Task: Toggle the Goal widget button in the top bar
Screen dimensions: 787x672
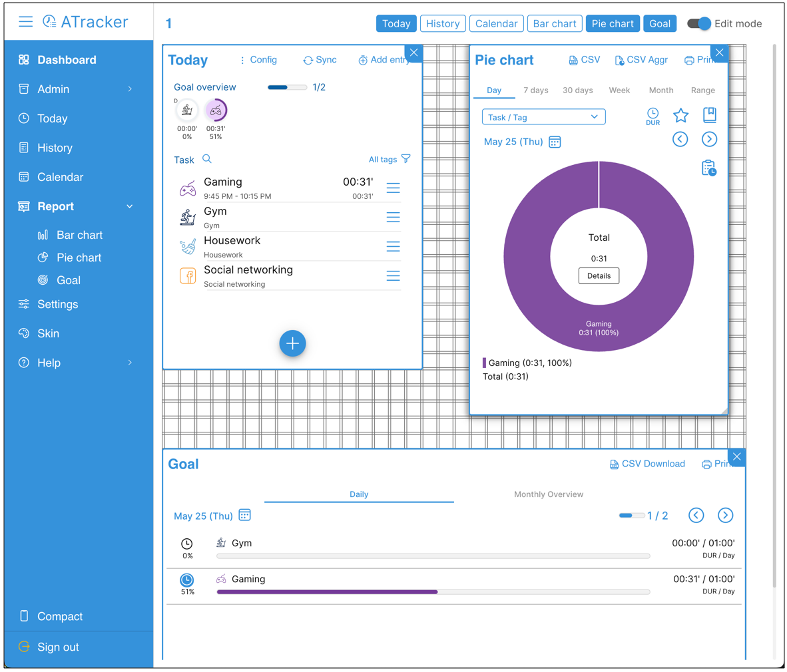Action: point(660,23)
